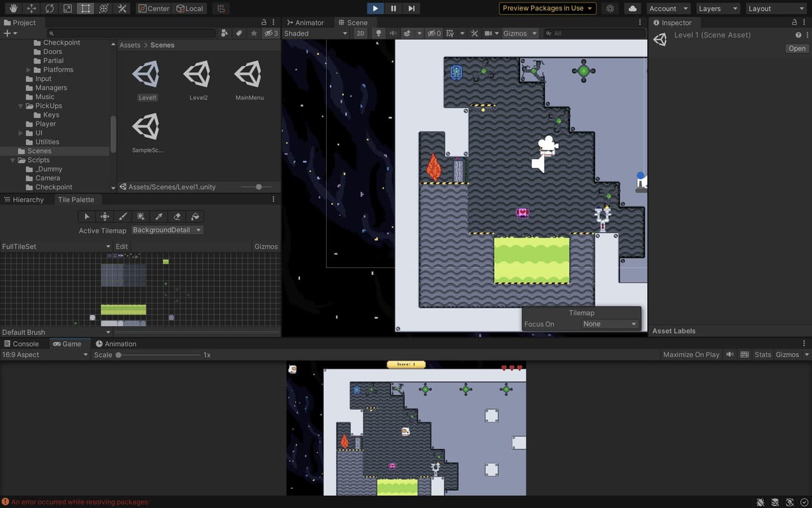Open the Account dropdown

point(669,8)
